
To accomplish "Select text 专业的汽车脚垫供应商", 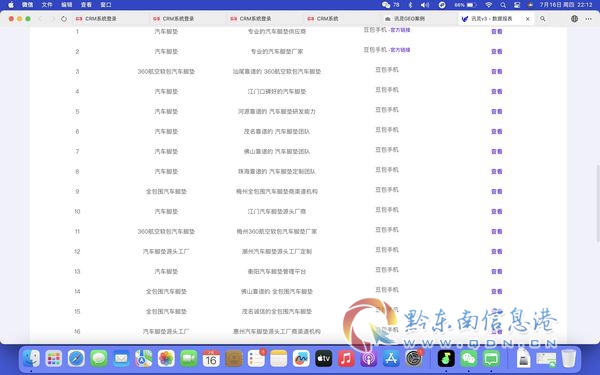I will [277, 31].
